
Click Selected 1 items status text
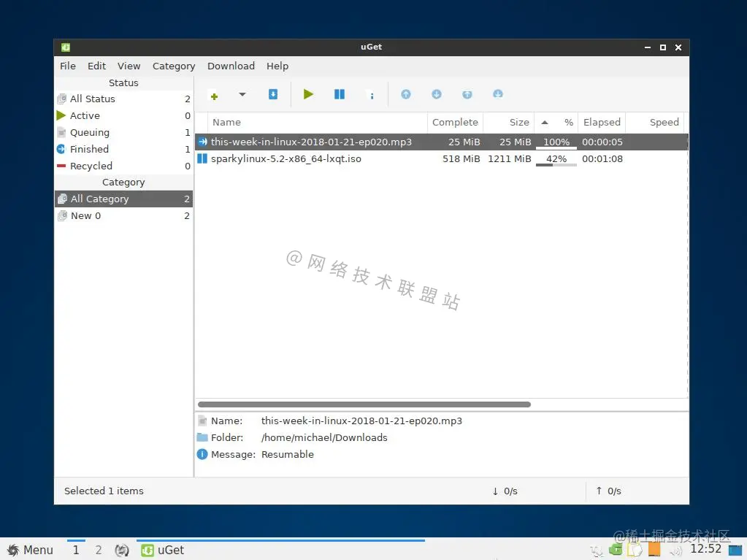click(x=104, y=491)
